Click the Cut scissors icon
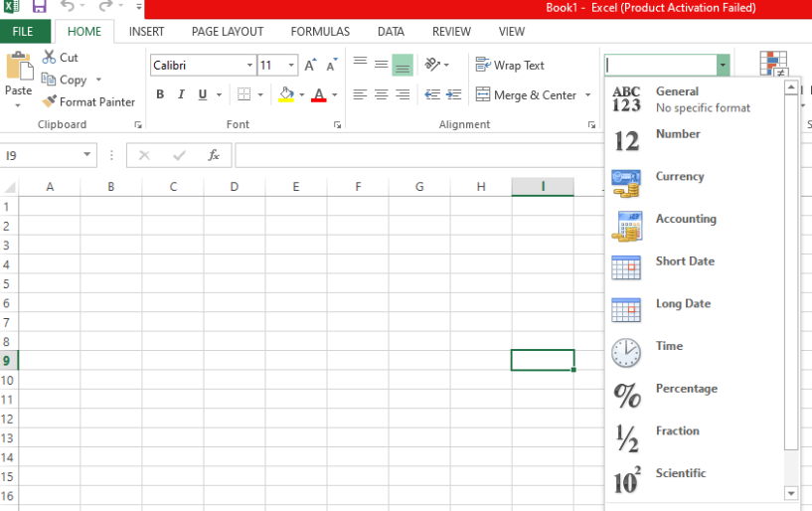This screenshot has width=812, height=511. tap(49, 58)
